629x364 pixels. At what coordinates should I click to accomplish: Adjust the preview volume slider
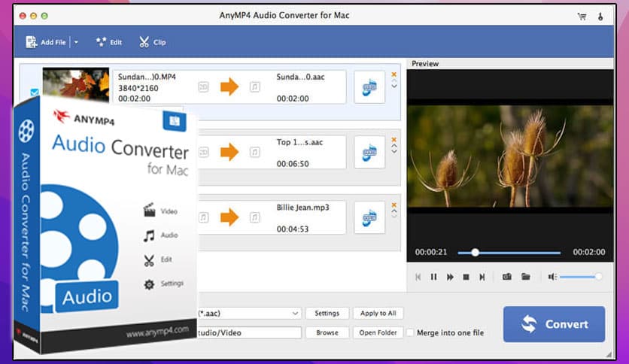pos(579,277)
